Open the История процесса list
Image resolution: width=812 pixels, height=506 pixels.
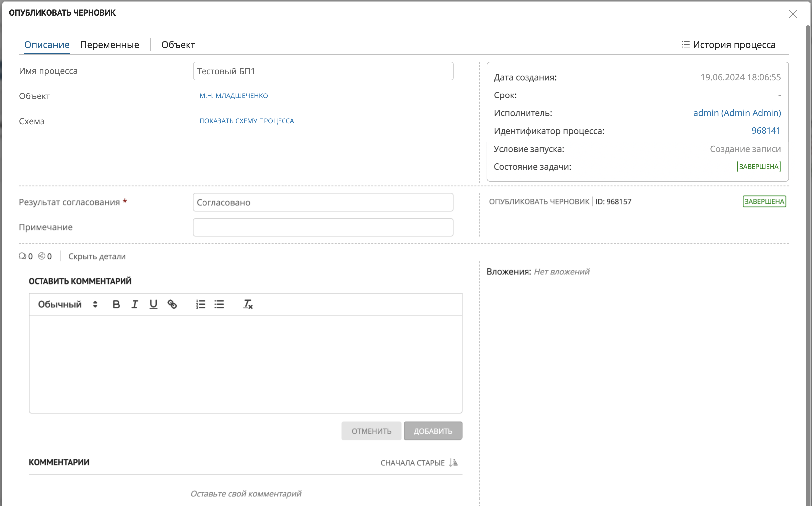729,45
